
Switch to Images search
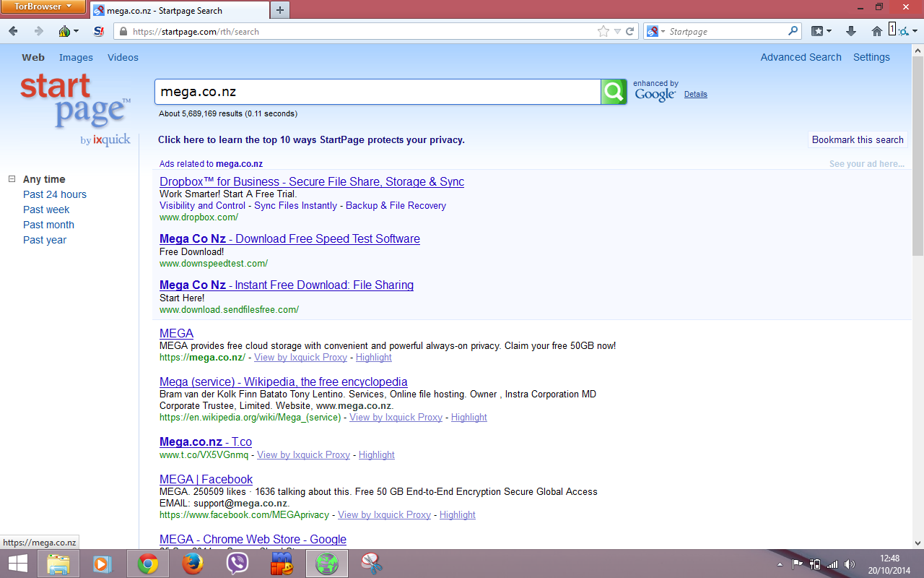coord(76,57)
